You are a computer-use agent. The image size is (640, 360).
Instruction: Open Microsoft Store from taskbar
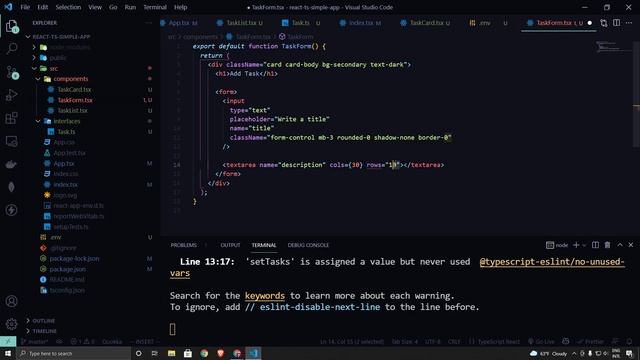coord(188,353)
